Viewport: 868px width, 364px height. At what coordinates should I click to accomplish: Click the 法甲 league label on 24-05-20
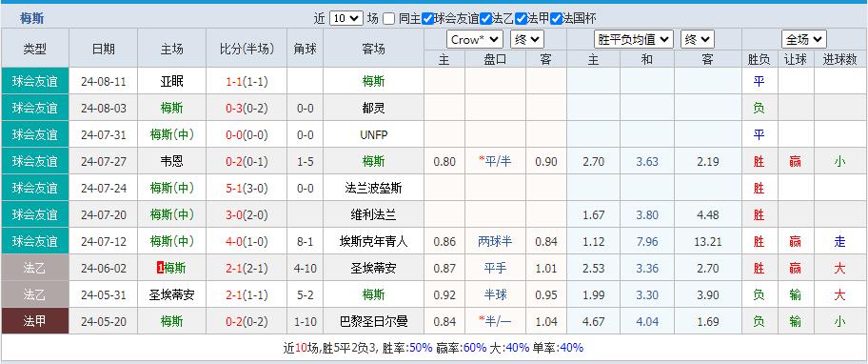pyautogui.click(x=35, y=321)
